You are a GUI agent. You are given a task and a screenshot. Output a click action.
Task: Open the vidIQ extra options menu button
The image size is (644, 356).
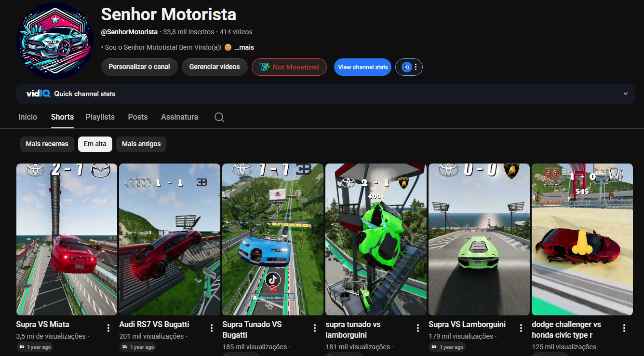[409, 67]
